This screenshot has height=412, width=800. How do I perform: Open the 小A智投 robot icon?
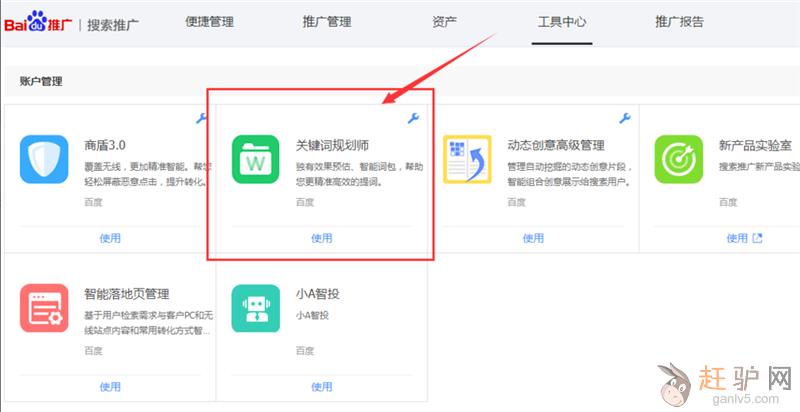click(256, 308)
